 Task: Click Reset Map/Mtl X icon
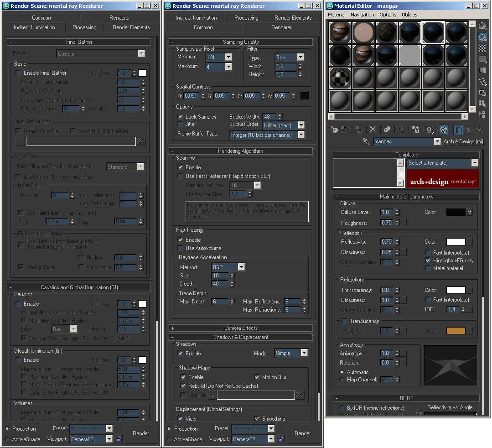coord(373,130)
